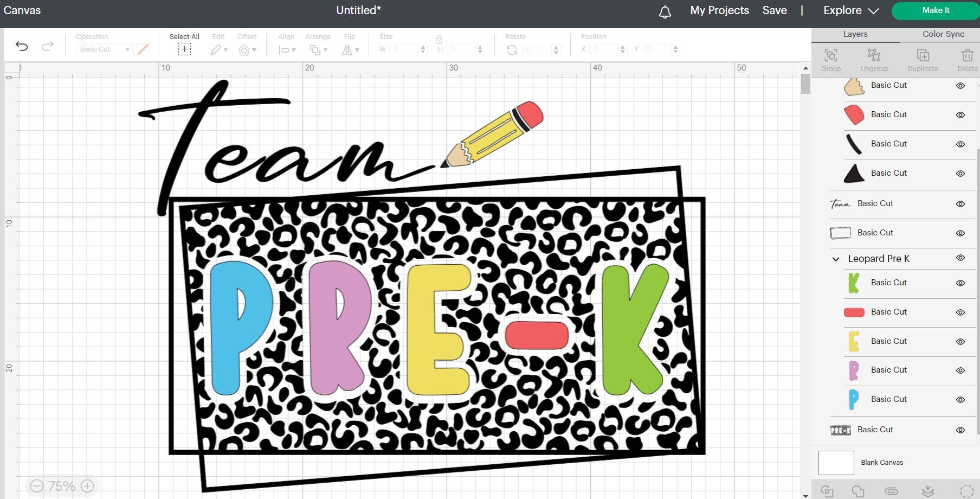Open notifications via the bell icon
Screen dimensions: 980x499
666,10
